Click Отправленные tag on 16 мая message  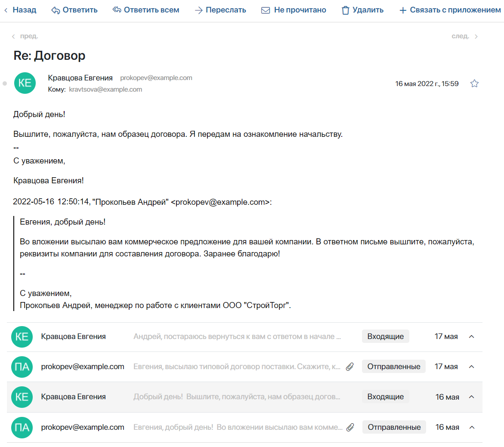(394, 427)
